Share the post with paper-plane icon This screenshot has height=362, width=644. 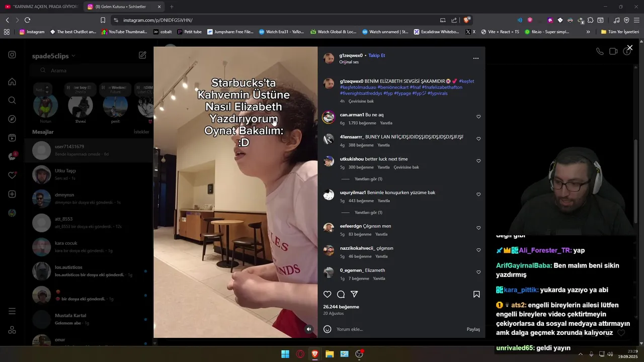tap(354, 294)
